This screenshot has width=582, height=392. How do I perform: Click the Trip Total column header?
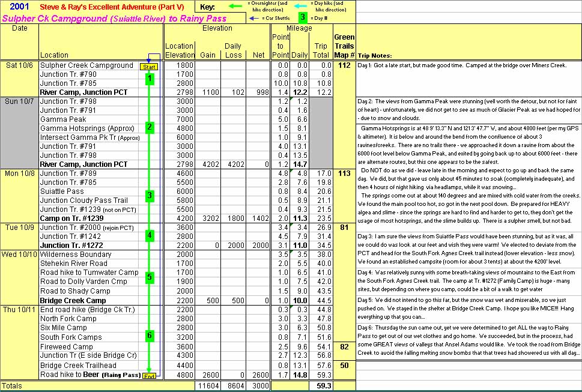(321, 50)
